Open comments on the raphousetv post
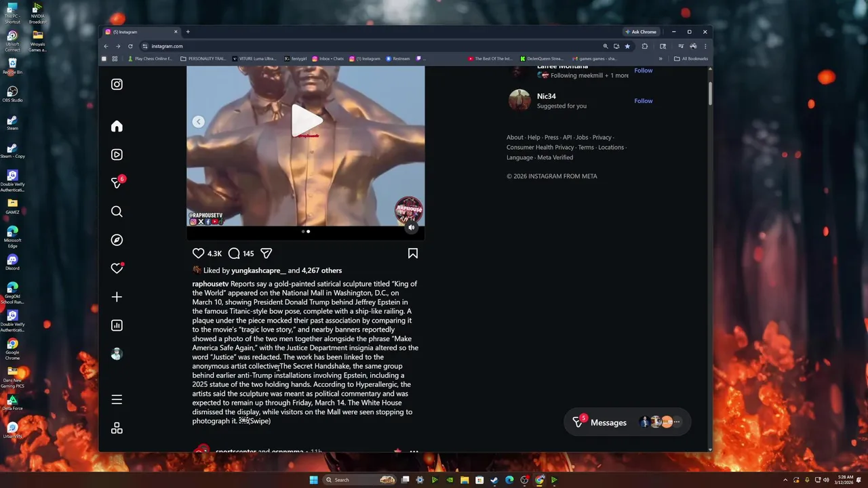 click(x=234, y=253)
